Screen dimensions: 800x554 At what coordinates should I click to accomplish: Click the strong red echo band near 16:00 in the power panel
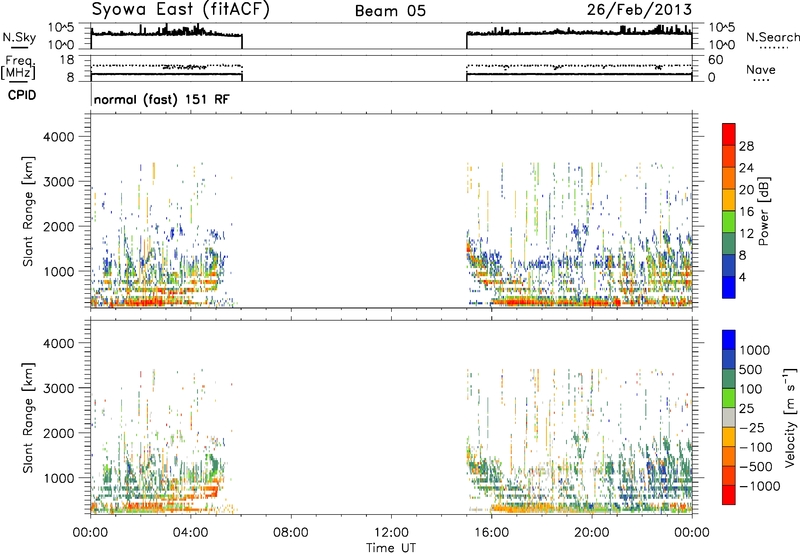pyautogui.click(x=556, y=302)
